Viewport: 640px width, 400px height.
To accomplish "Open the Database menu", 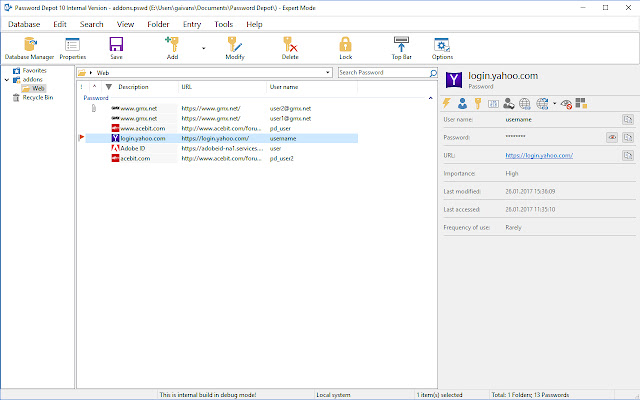I will (x=24, y=24).
